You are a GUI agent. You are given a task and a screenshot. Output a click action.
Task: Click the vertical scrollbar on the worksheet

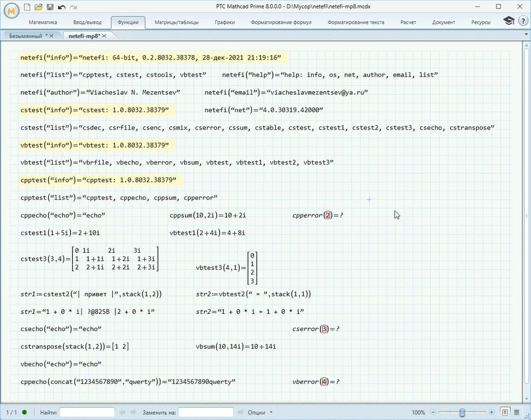(527, 217)
